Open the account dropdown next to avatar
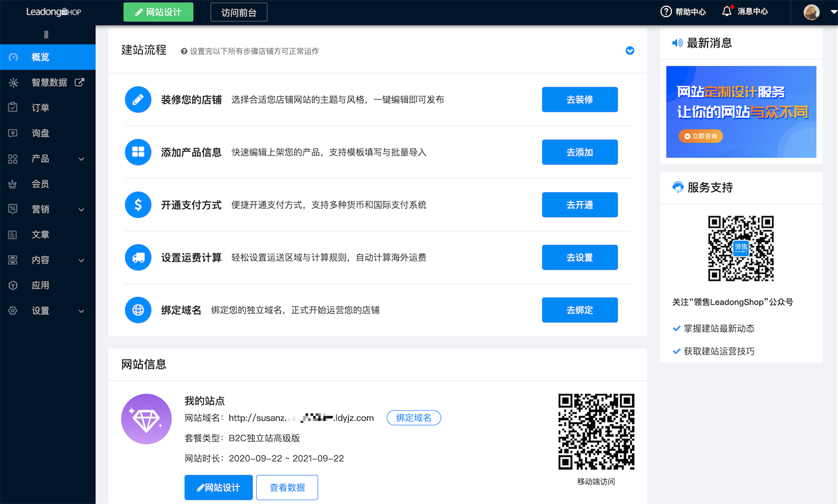 click(x=833, y=11)
